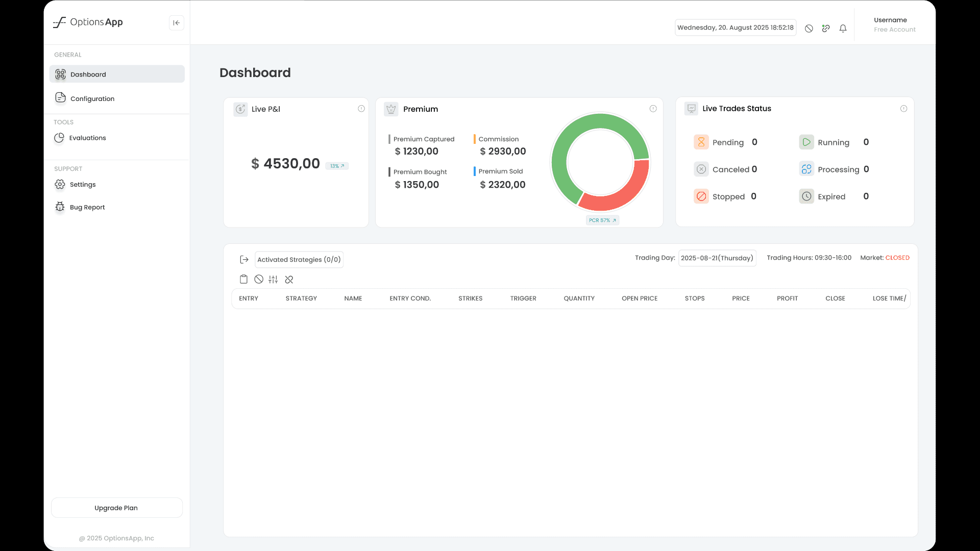Viewport: 980px width, 551px height.
Task: Click the Running play icon
Action: pos(806,142)
